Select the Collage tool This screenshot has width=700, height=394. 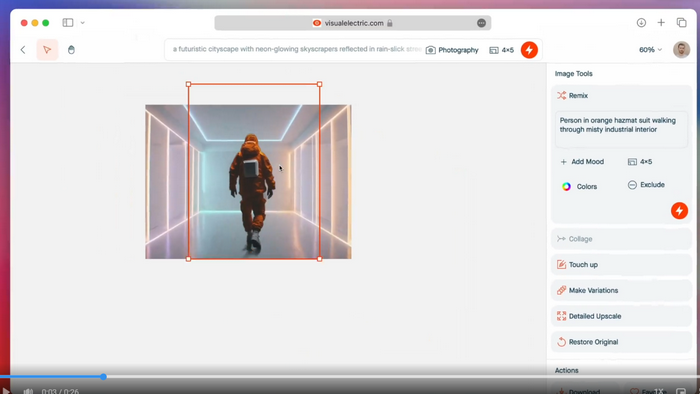coord(621,239)
